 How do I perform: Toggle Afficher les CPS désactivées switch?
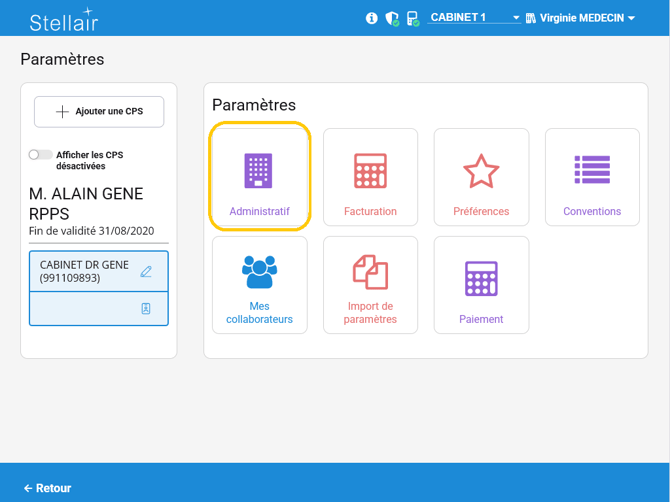[x=41, y=155]
